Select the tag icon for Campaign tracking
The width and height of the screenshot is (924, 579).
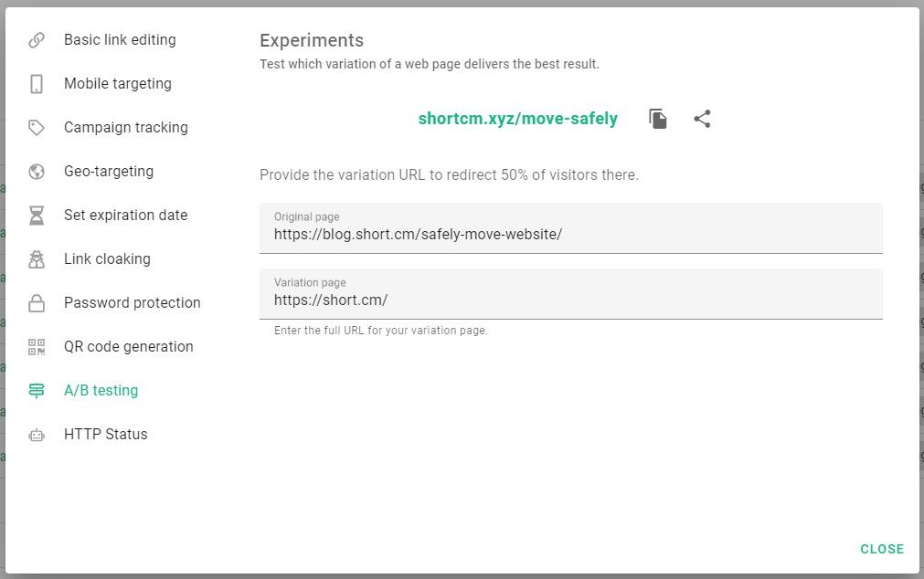tap(37, 127)
